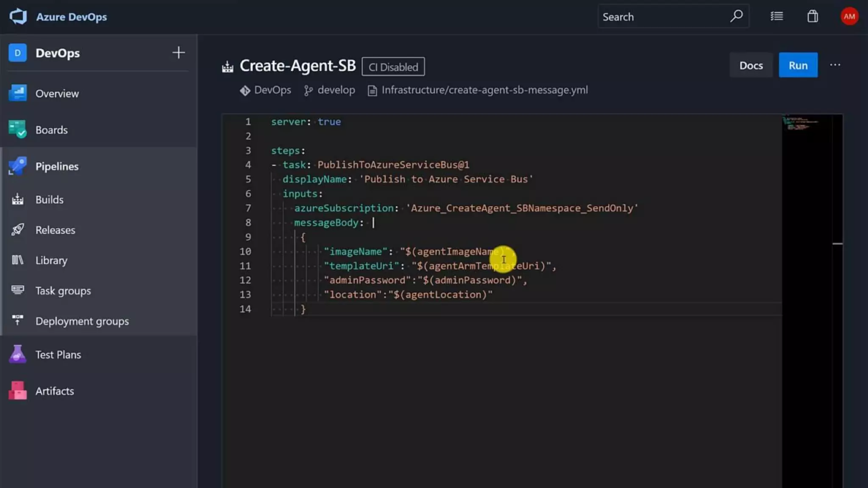The height and width of the screenshot is (488, 868).
Task: Select the Pipelines rocket icon
Action: point(18,166)
